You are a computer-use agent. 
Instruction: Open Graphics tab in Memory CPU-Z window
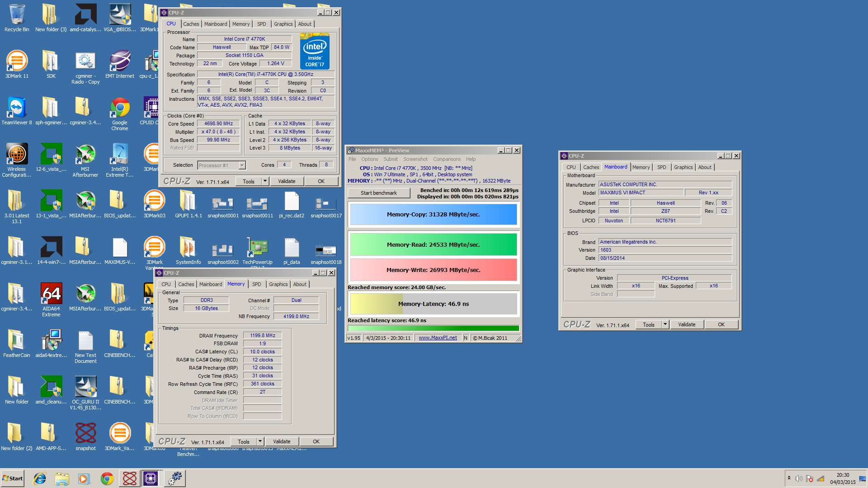(278, 284)
